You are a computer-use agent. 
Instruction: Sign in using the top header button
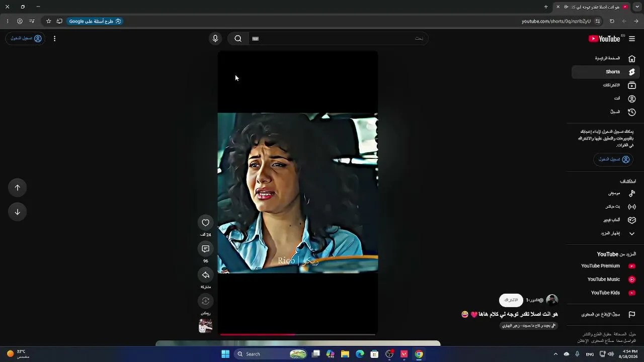26,38
